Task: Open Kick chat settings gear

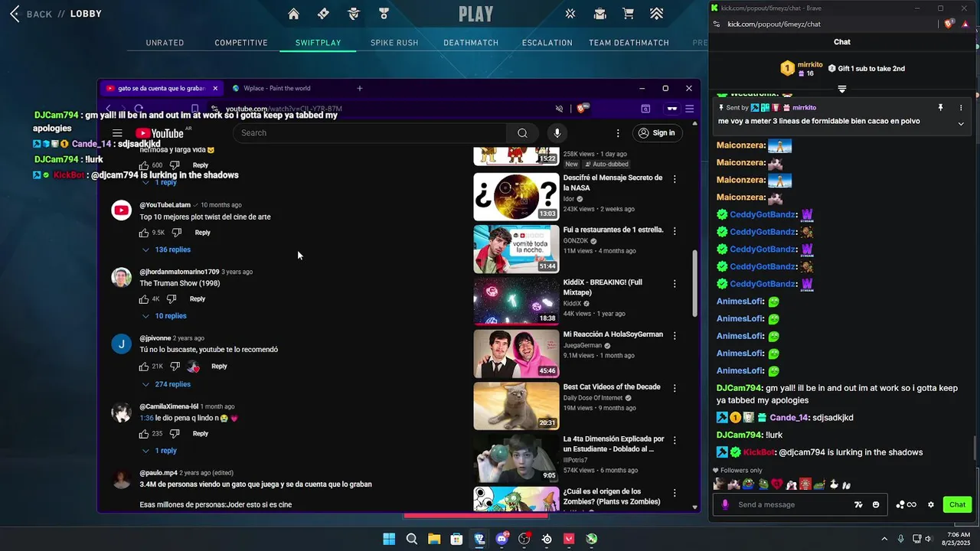Action: pyautogui.click(x=931, y=505)
